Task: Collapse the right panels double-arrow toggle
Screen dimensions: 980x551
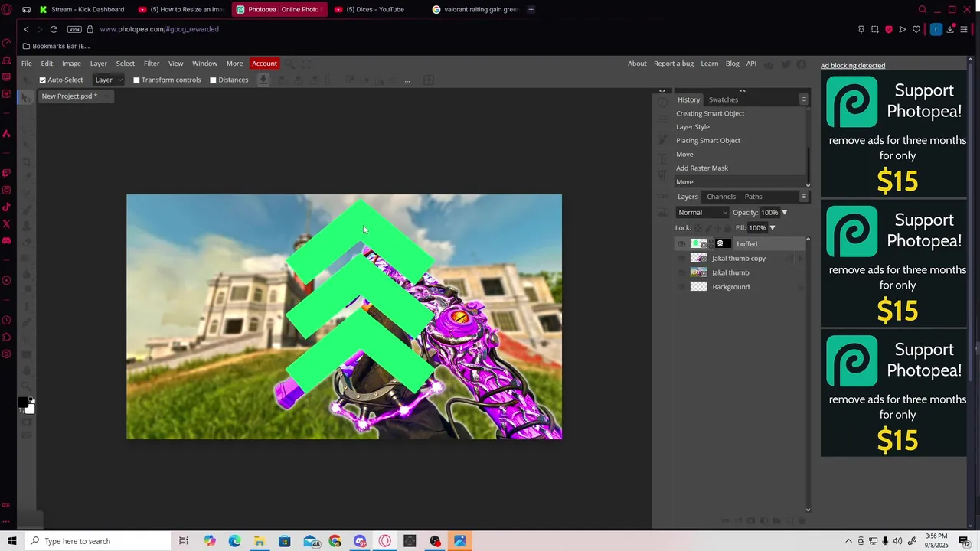Action: [742, 90]
